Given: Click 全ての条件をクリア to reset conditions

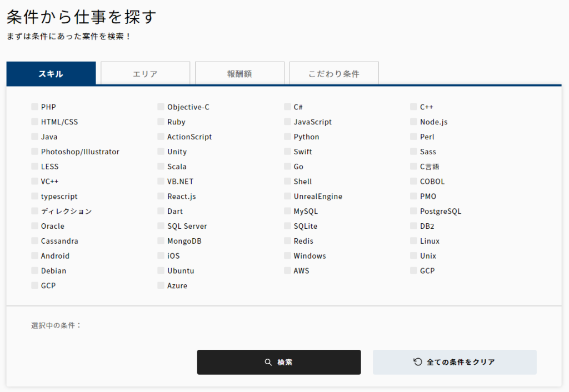Looking at the screenshot, I should tap(455, 362).
